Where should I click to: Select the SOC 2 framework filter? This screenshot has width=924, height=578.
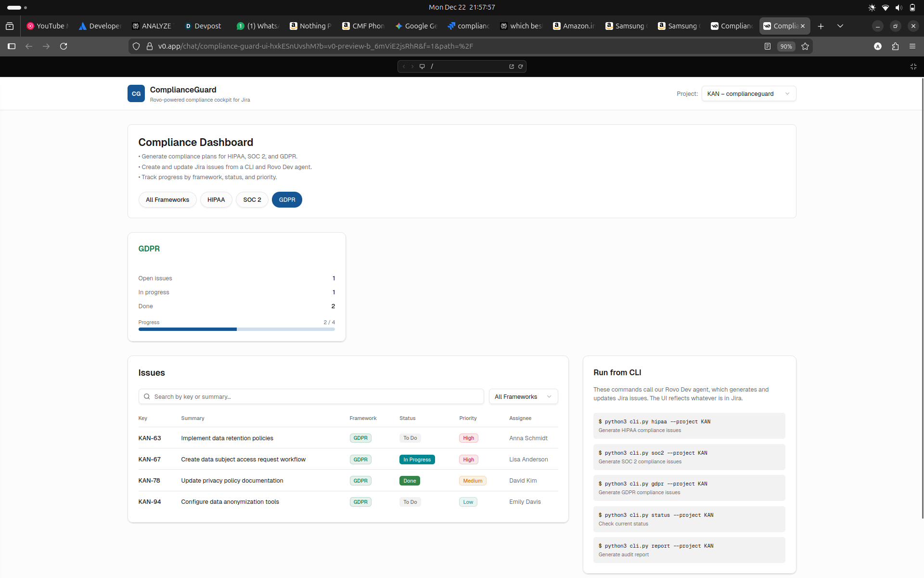pos(252,200)
